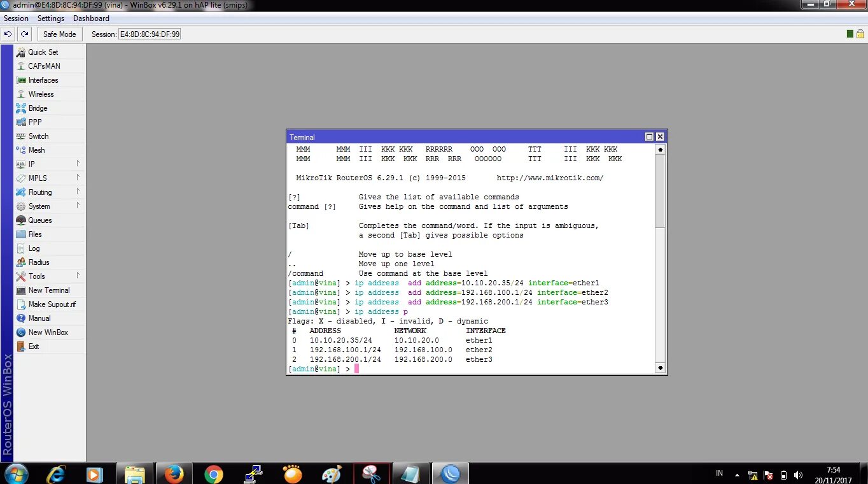868x484 pixels.
Task: Click the 'ip address p' command text
Action: (381, 312)
